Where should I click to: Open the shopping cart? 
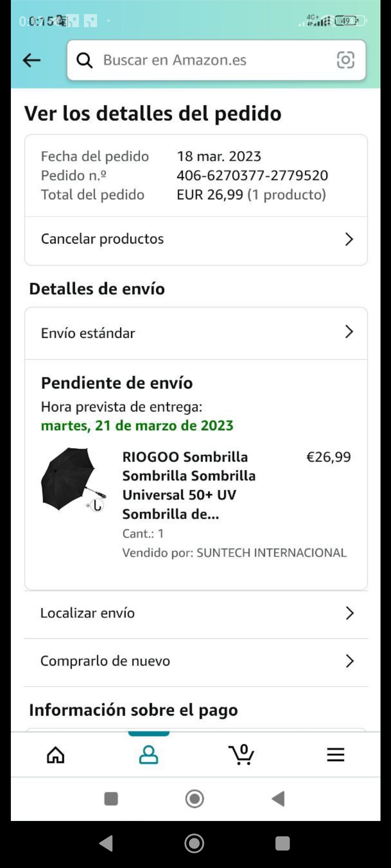(241, 755)
